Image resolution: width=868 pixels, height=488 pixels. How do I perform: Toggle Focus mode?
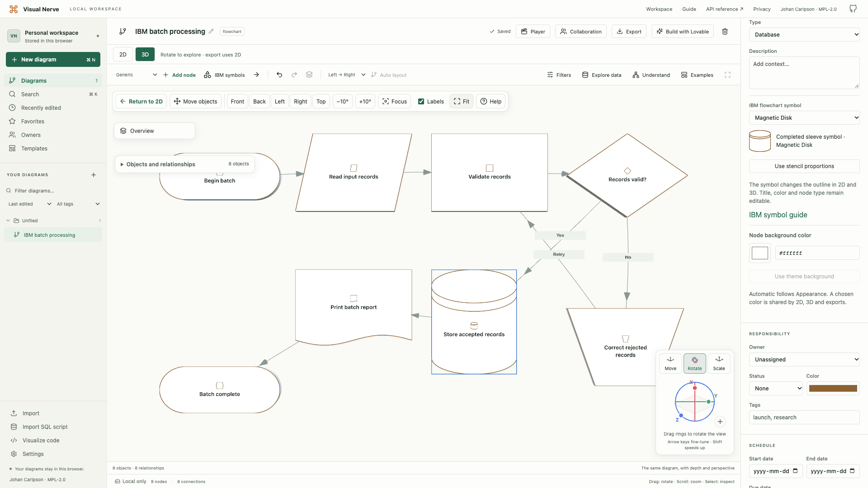(395, 102)
